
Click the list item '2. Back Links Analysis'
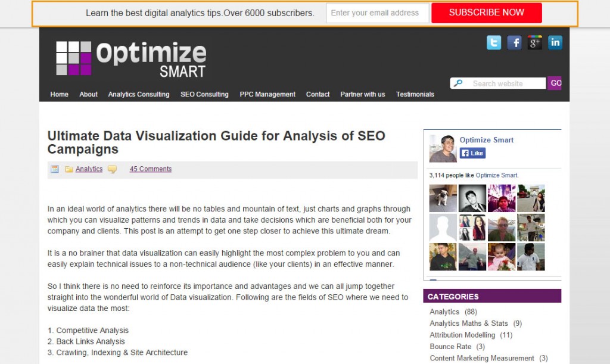pyautogui.click(x=86, y=341)
